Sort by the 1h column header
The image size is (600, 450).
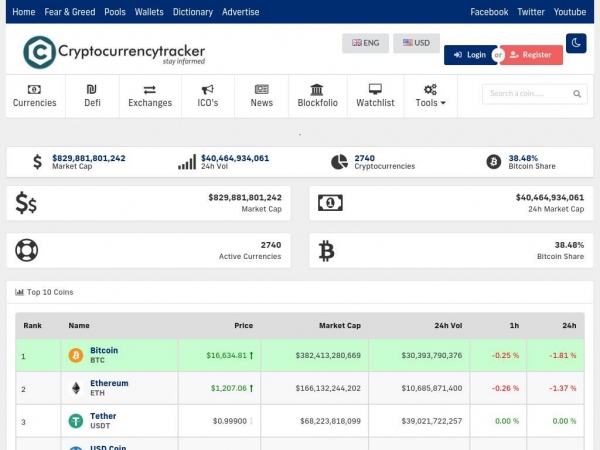[x=514, y=326]
